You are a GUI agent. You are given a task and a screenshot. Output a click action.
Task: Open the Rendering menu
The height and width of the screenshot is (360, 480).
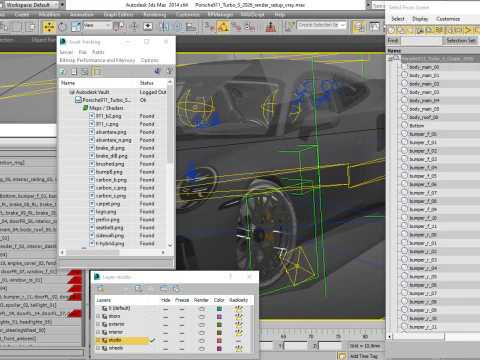coord(155,15)
